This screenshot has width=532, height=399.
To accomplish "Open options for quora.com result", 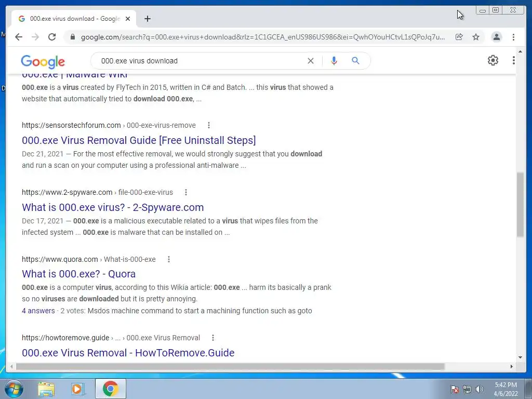I will point(169,259).
